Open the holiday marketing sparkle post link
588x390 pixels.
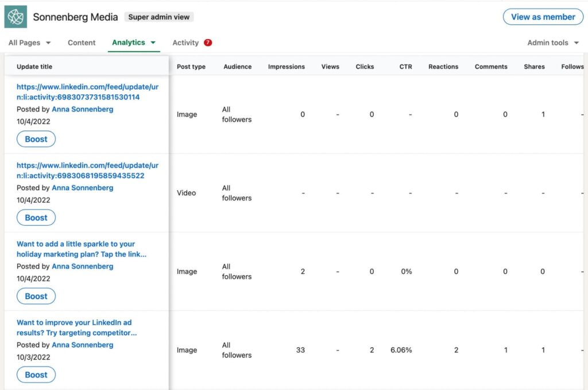(x=81, y=249)
